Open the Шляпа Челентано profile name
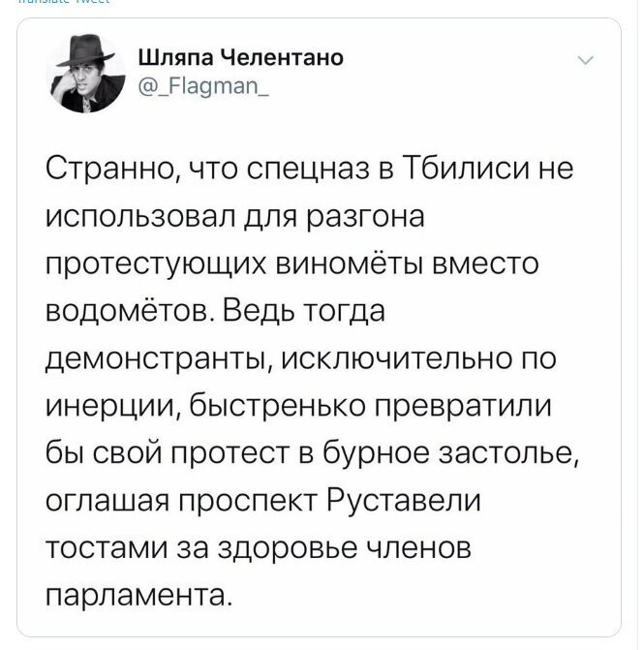This screenshot has width=644, height=650. tap(240, 57)
